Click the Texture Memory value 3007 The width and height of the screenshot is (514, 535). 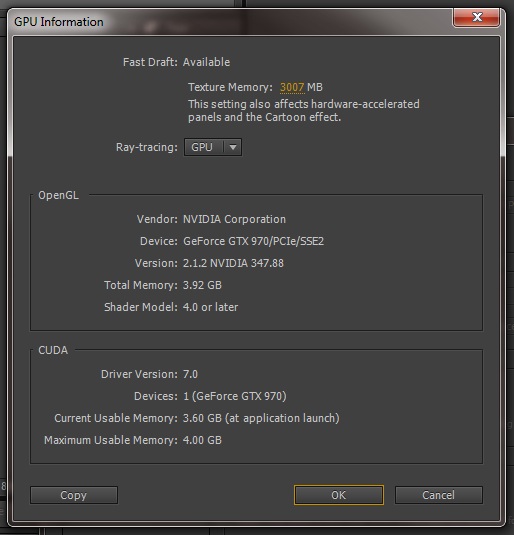pos(292,87)
